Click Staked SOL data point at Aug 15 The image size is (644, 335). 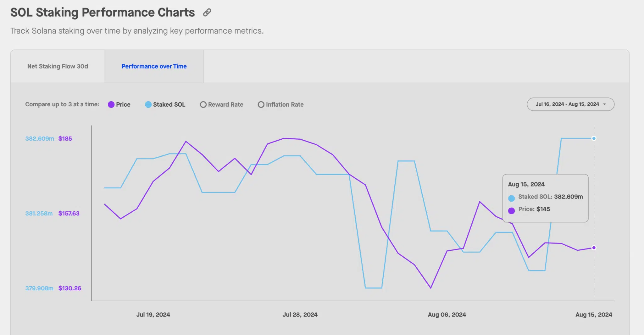(594, 138)
